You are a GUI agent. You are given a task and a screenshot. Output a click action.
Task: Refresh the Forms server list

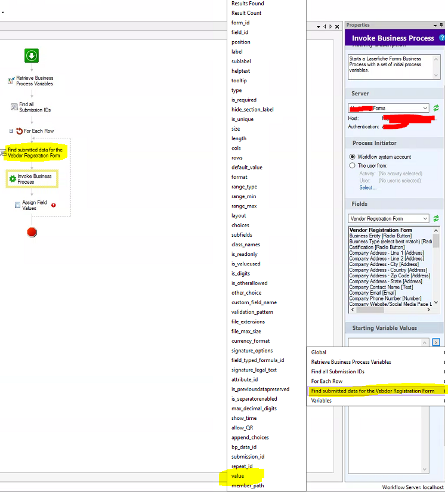pyautogui.click(x=436, y=108)
